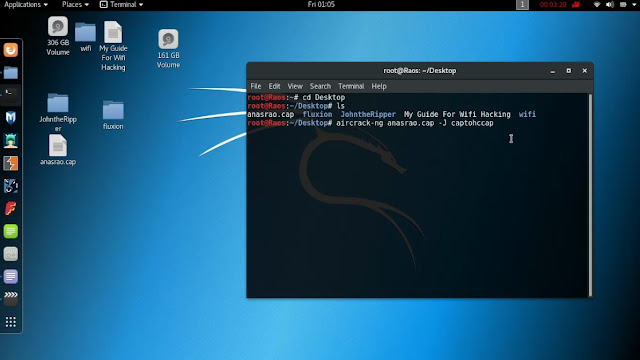Screen dimensions: 640x360
Task: Open the Applications menu dropdown
Action: click(26, 4)
